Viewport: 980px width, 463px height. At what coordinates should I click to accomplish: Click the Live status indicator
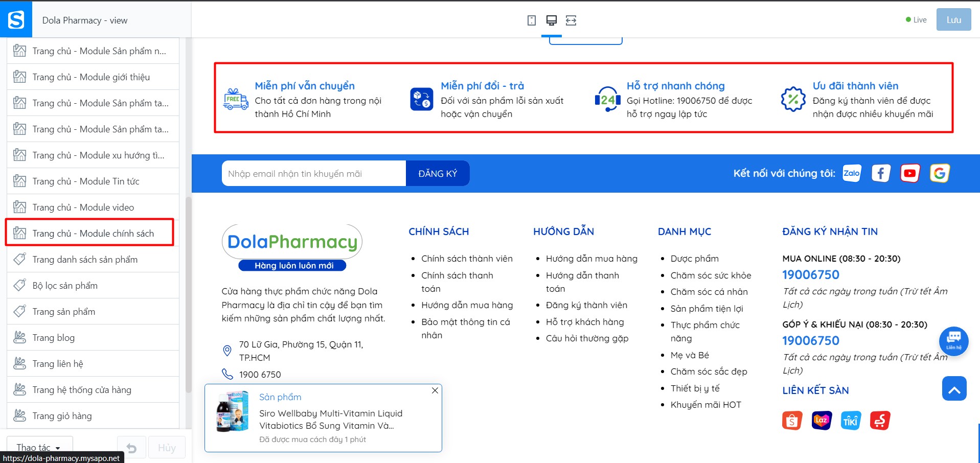pyautogui.click(x=916, y=20)
